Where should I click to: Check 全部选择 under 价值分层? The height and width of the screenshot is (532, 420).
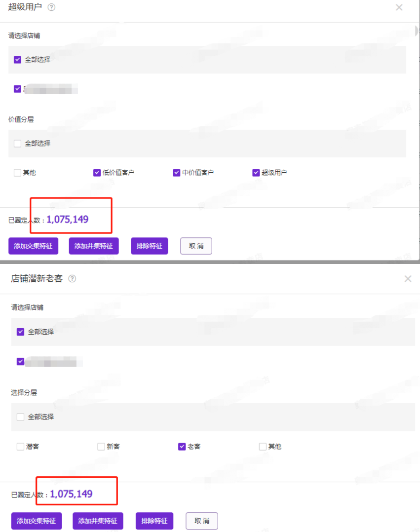18,144
